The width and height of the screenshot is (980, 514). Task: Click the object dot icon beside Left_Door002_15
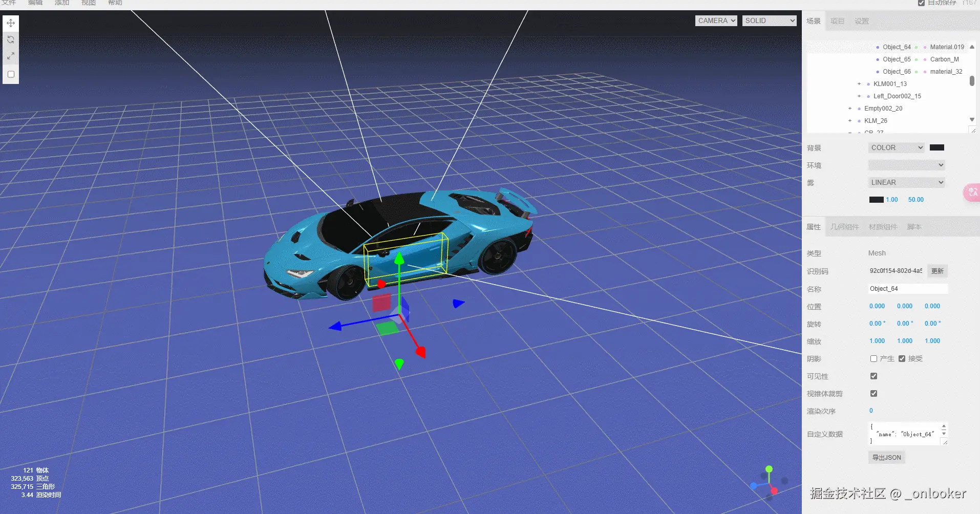(868, 96)
